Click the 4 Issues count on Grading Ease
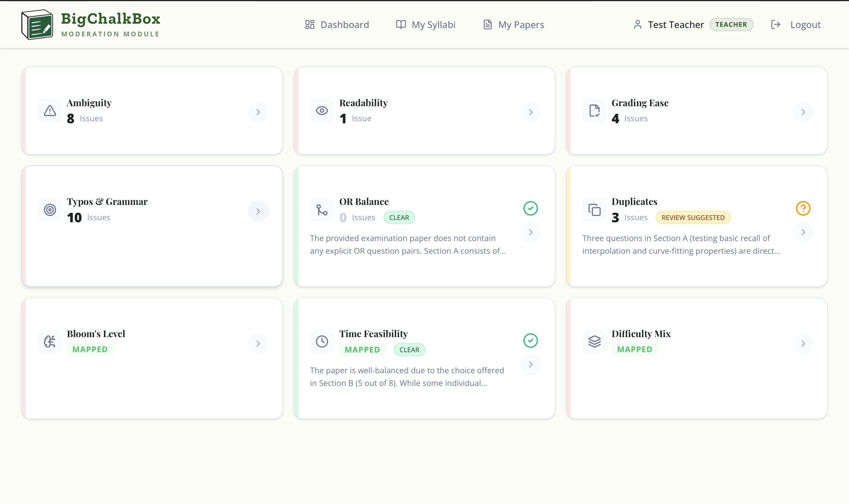 click(x=630, y=118)
